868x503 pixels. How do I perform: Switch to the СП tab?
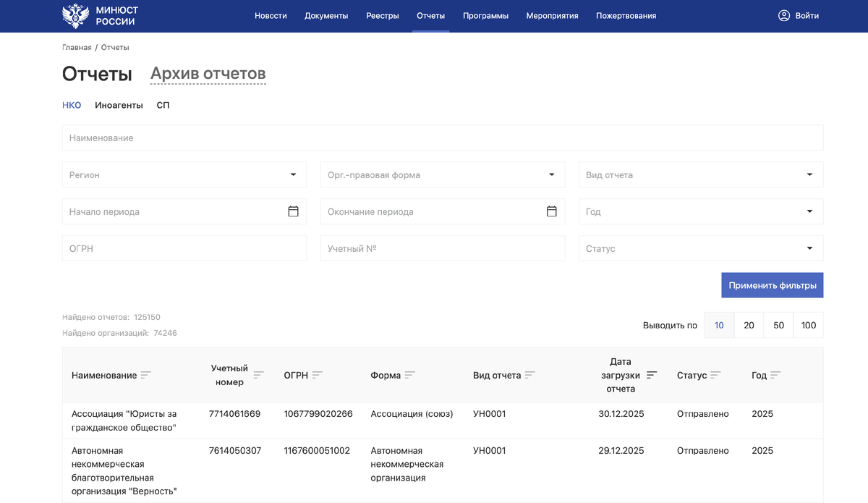point(163,105)
